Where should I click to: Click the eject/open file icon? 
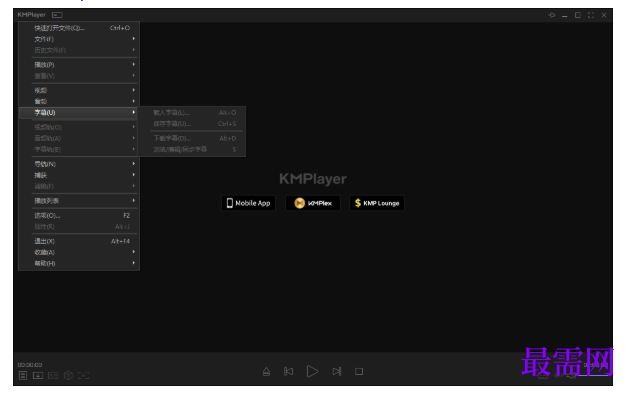click(x=266, y=372)
